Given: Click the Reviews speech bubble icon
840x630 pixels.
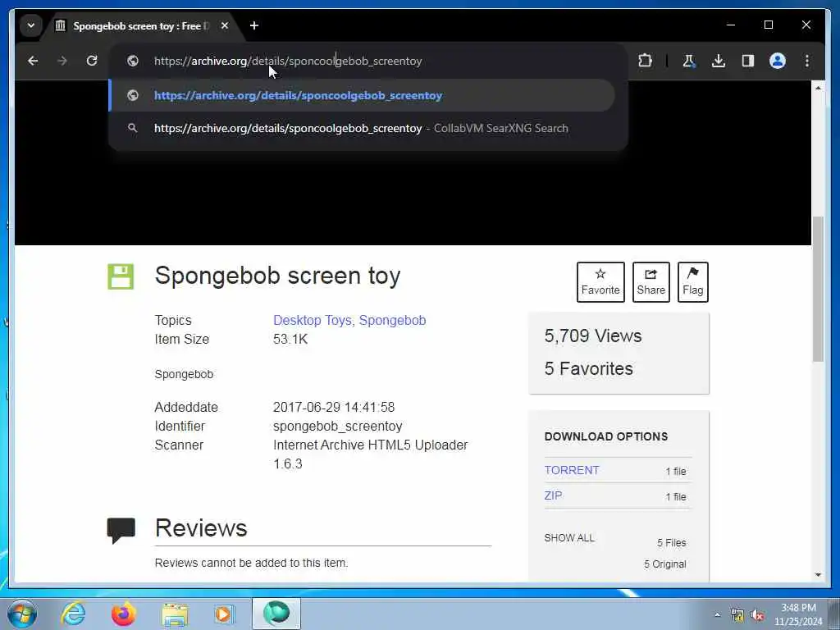Looking at the screenshot, I should point(121,531).
